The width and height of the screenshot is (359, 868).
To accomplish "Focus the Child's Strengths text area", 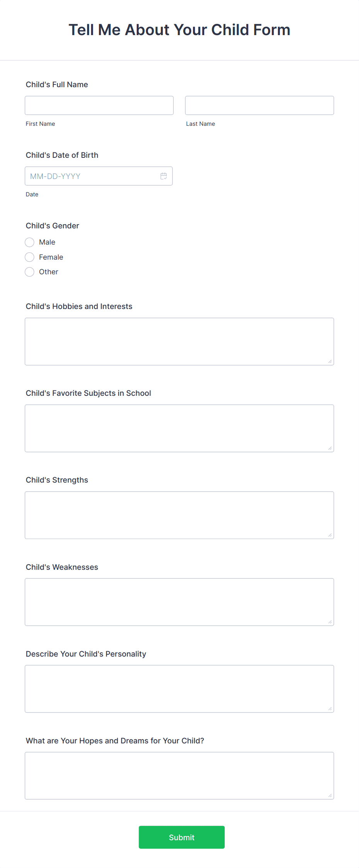I will click(x=179, y=515).
